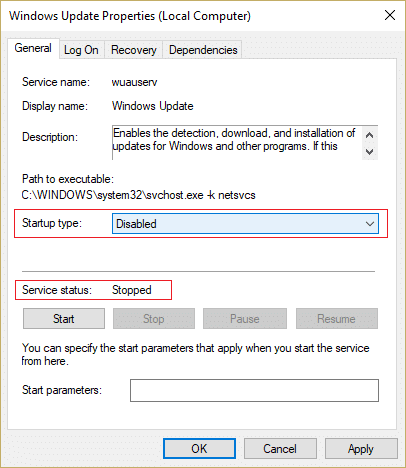Click inside the Description text box
Viewport: 406px width, 468px height.
click(237, 143)
